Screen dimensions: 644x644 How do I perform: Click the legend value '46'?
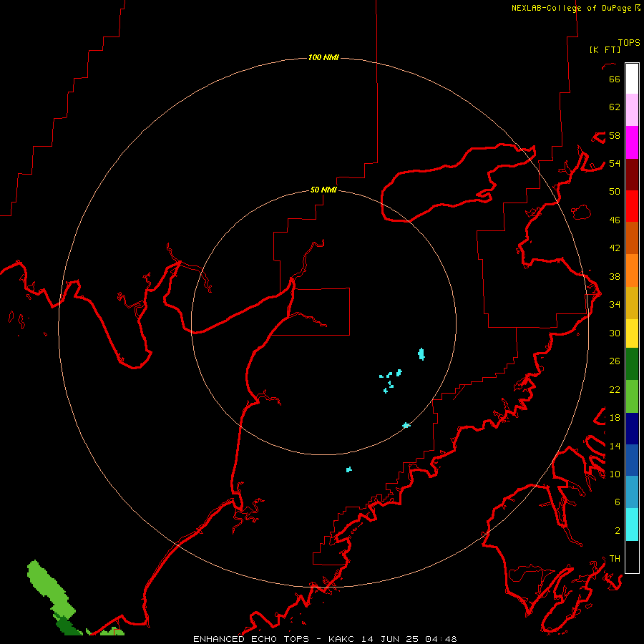[x=615, y=220]
